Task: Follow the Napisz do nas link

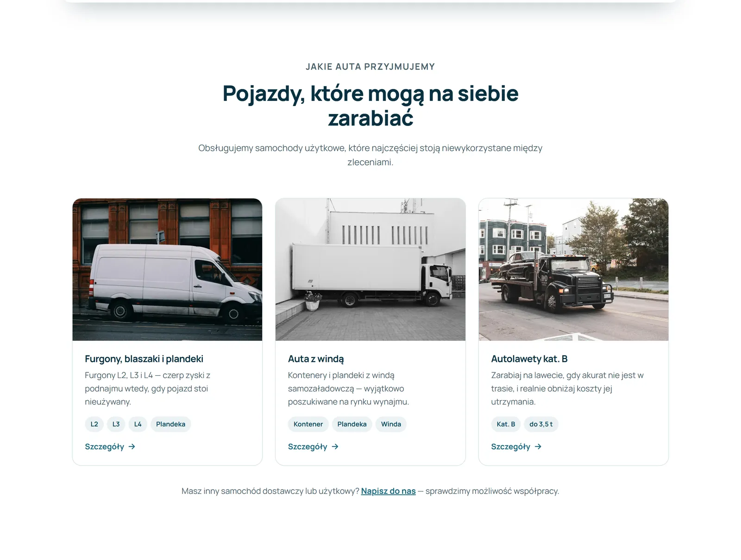Action: pyautogui.click(x=388, y=491)
